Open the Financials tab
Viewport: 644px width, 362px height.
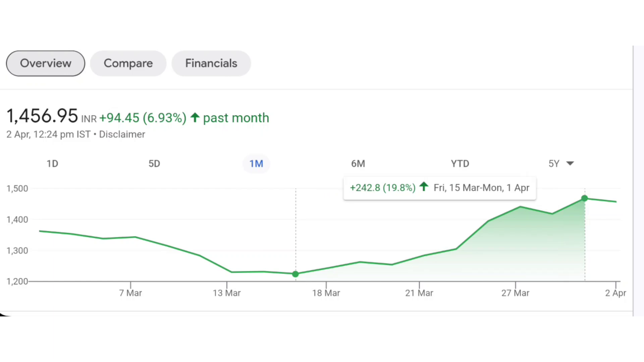[211, 63]
